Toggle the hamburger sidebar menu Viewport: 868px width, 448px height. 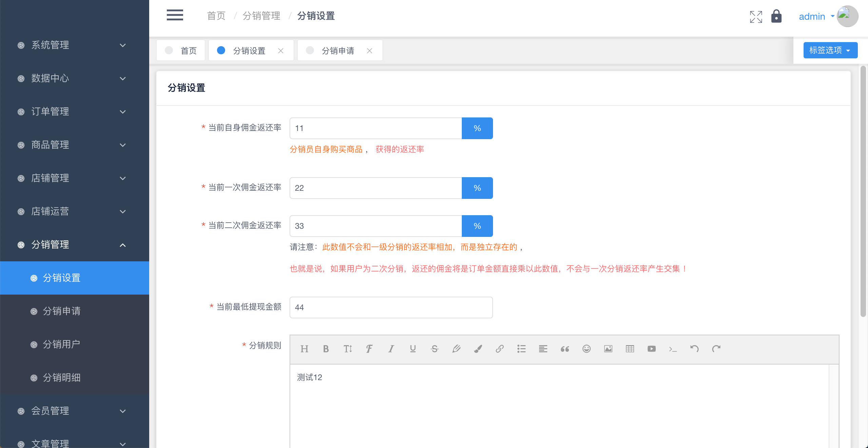click(x=175, y=15)
